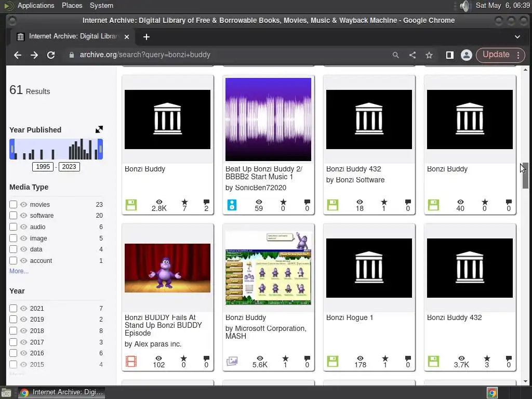The width and height of the screenshot is (532, 399).
Task: Show desktop icon in bottom panel
Action: pyautogui.click(x=6, y=393)
